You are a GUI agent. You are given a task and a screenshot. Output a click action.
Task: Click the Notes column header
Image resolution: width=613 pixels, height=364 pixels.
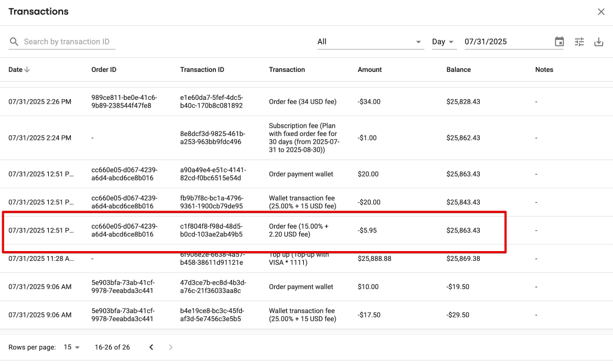[544, 70]
